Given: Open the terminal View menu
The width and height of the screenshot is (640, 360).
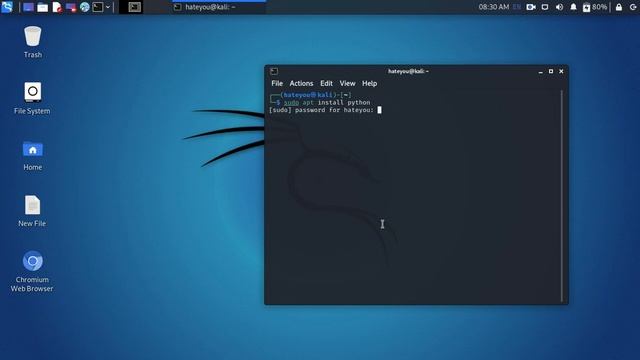Looking at the screenshot, I should pyautogui.click(x=347, y=83).
